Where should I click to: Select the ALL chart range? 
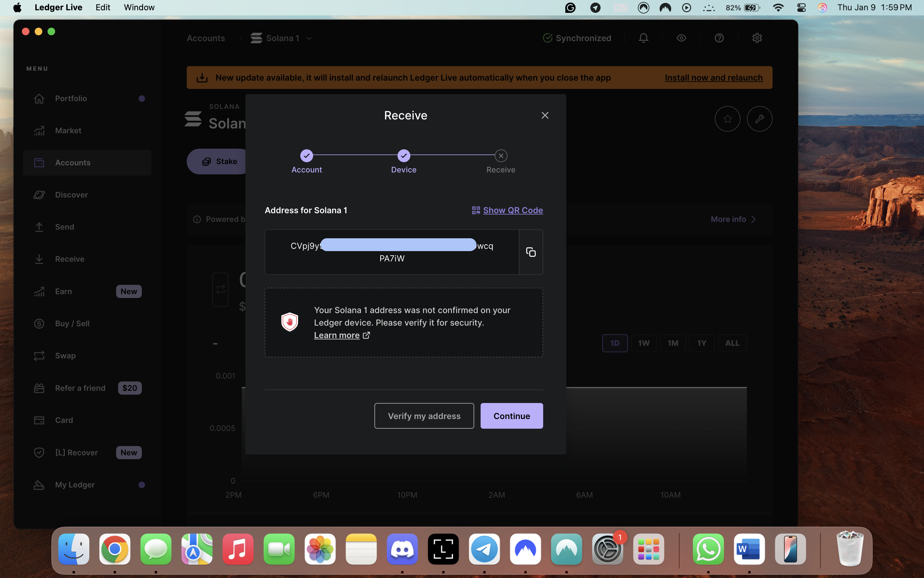click(732, 343)
